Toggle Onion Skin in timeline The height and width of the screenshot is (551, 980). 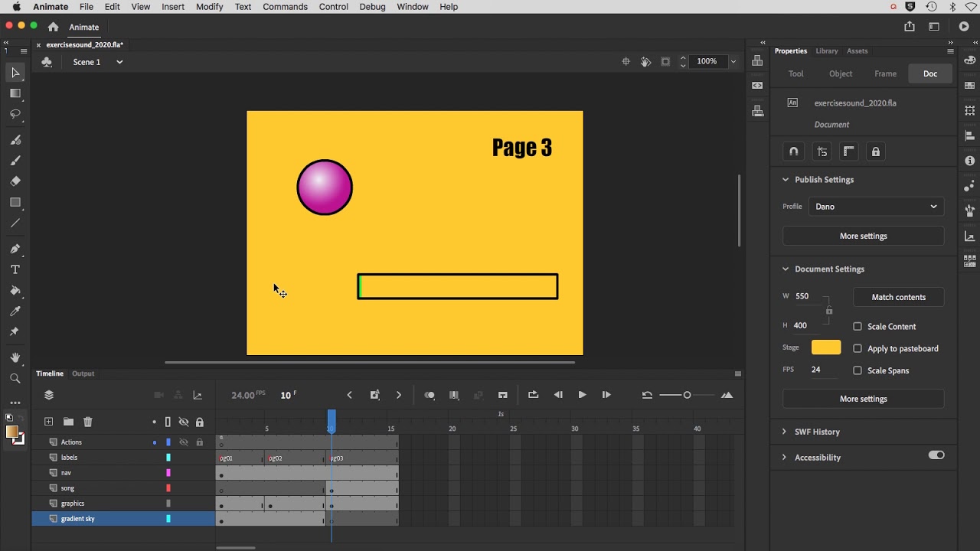point(430,395)
